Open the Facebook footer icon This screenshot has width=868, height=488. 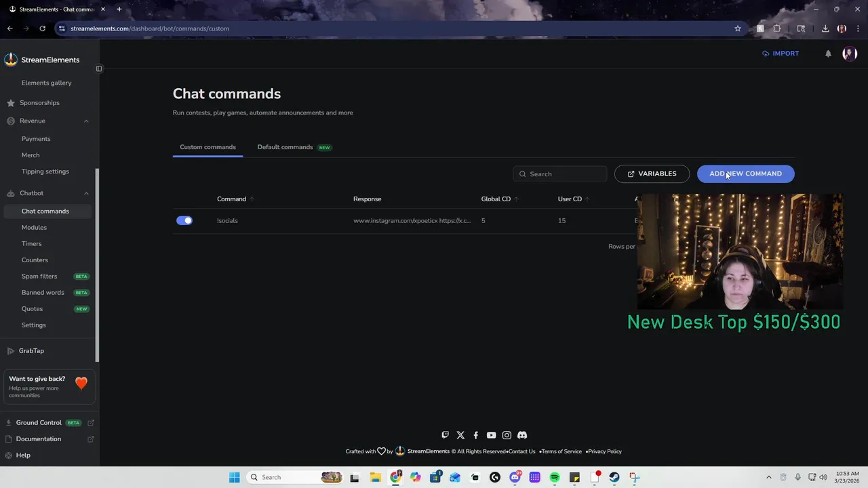tap(475, 435)
